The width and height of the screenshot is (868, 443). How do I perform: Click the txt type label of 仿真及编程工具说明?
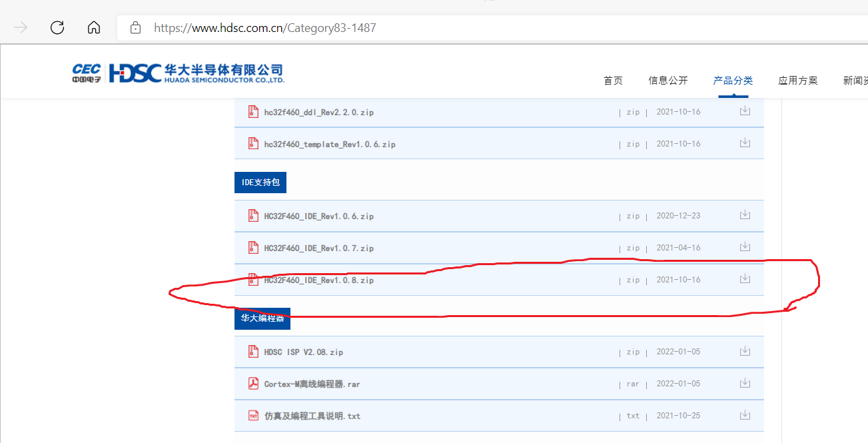(633, 416)
